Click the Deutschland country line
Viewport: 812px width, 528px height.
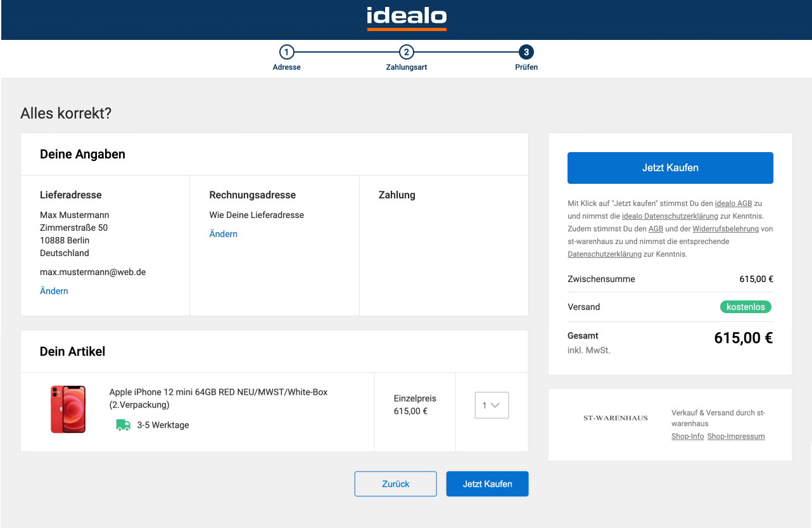pyautogui.click(x=65, y=253)
